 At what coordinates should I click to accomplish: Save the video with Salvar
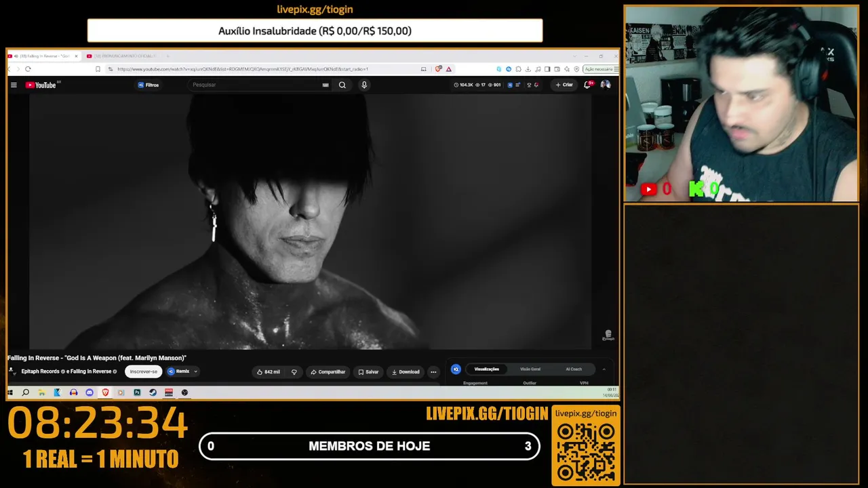(369, 372)
